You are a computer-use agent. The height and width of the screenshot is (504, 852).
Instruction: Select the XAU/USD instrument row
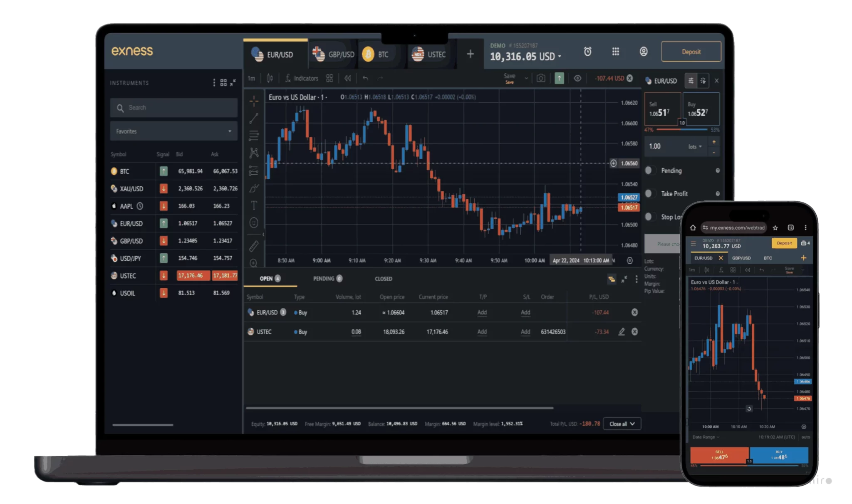174,189
